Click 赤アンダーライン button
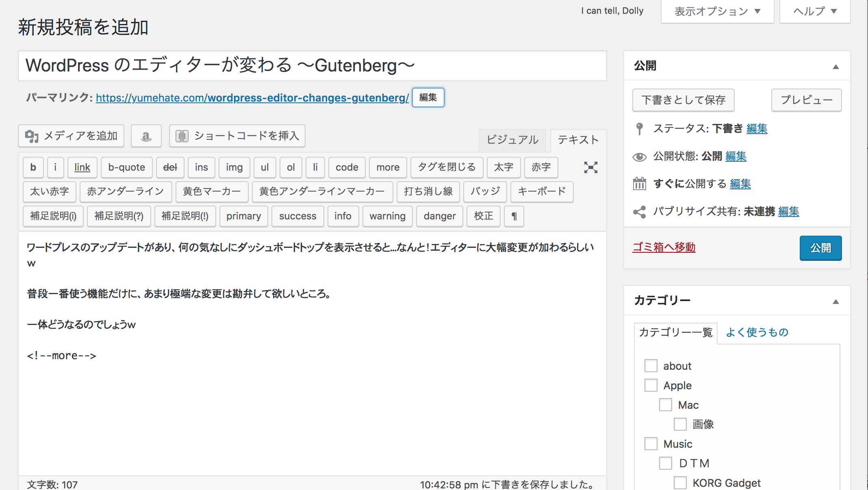868x490 pixels. coord(126,192)
